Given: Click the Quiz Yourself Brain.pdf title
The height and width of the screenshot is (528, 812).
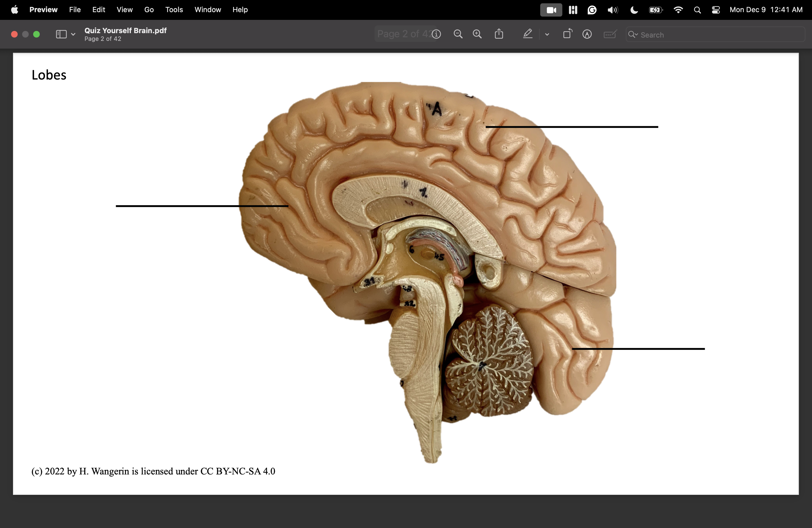Looking at the screenshot, I should (x=126, y=30).
